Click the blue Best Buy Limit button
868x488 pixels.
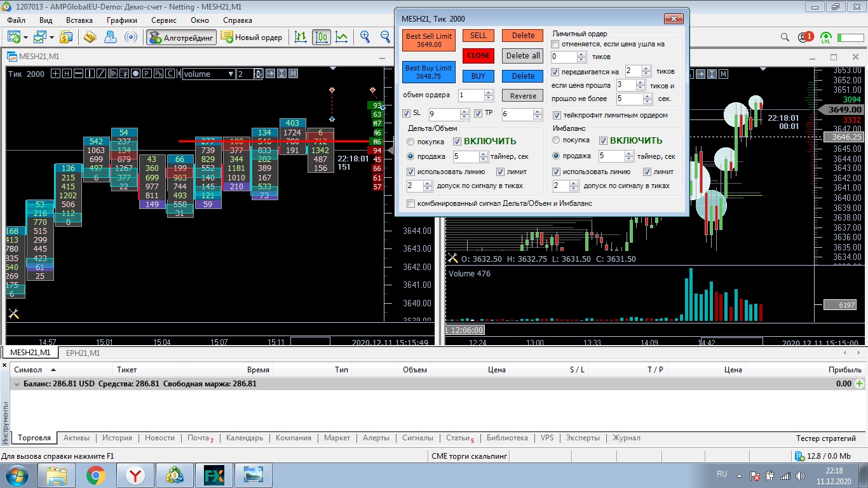(x=429, y=72)
